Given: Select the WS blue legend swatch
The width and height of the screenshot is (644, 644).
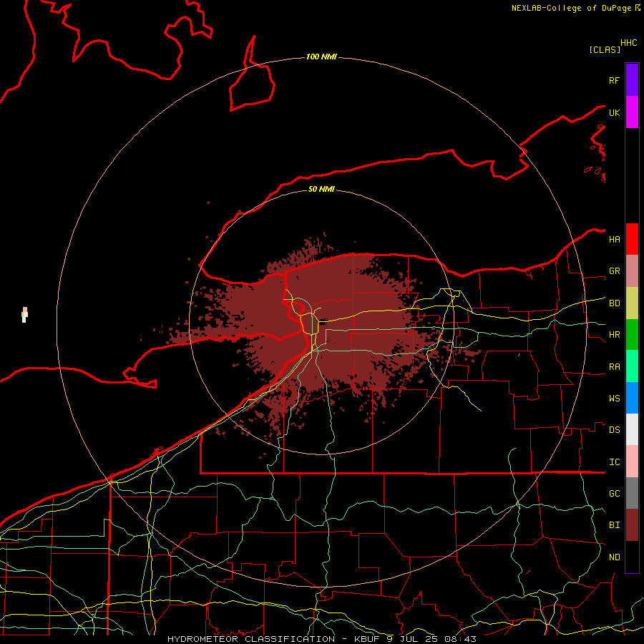Looking at the screenshot, I should 632,398.
